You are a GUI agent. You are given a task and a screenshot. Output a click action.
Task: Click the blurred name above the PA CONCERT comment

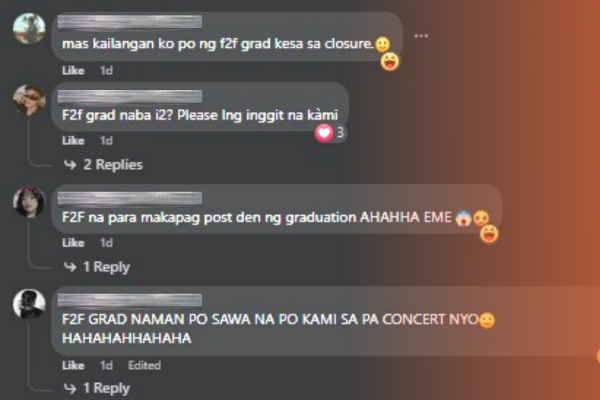coord(130,300)
